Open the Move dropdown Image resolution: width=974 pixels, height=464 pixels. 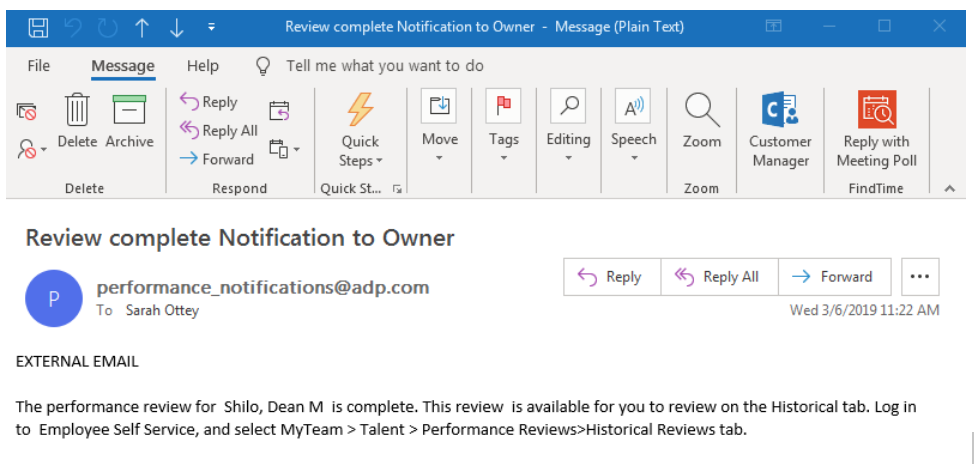pos(439,127)
